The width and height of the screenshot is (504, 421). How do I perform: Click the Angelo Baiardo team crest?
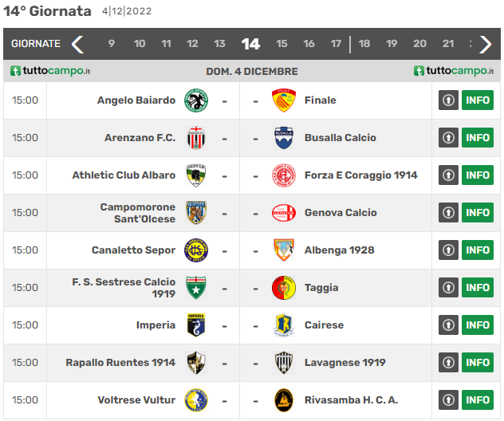click(196, 100)
